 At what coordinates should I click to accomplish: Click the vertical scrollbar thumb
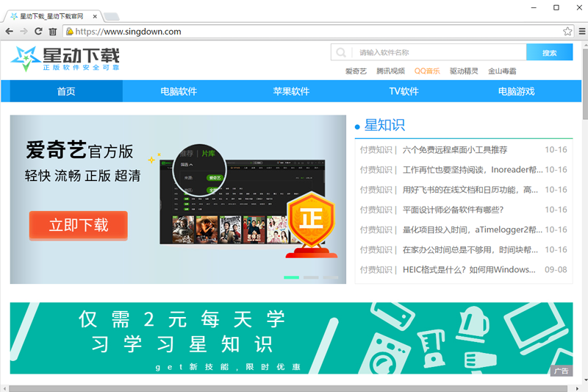(x=585, y=84)
